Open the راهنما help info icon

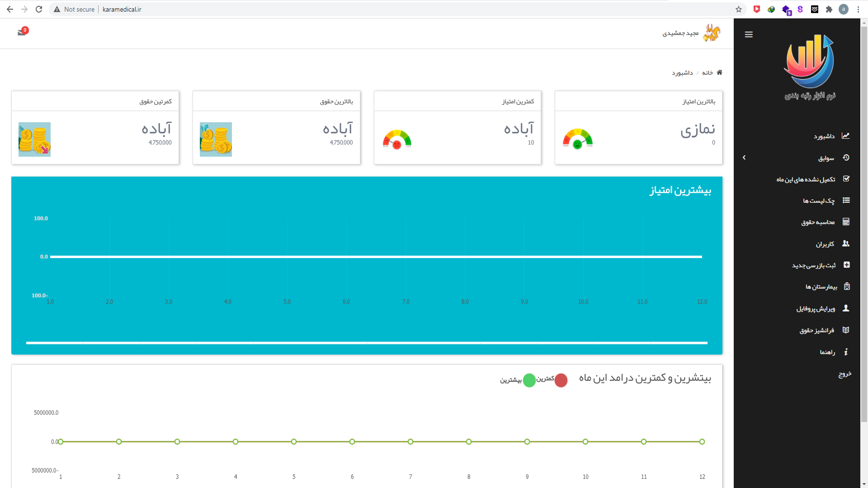846,352
